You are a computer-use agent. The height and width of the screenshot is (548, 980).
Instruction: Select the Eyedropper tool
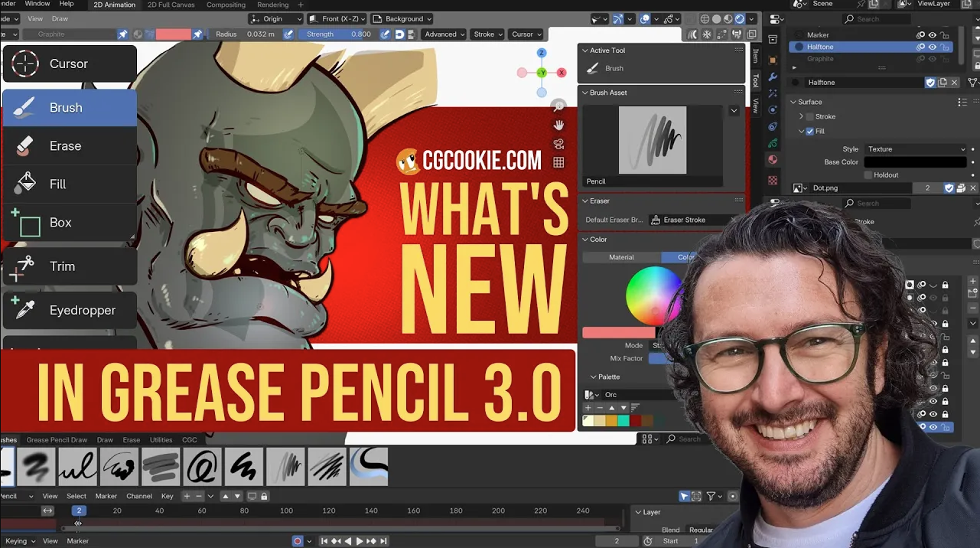point(70,310)
